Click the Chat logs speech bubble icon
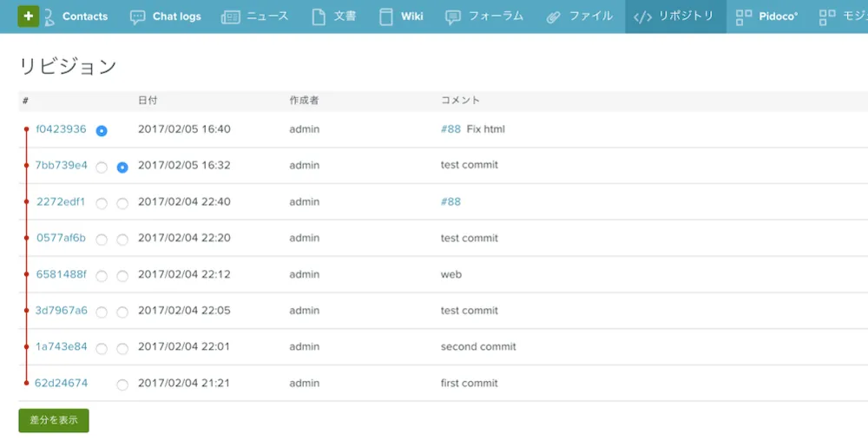Image resolution: width=868 pixels, height=447 pixels. click(137, 16)
